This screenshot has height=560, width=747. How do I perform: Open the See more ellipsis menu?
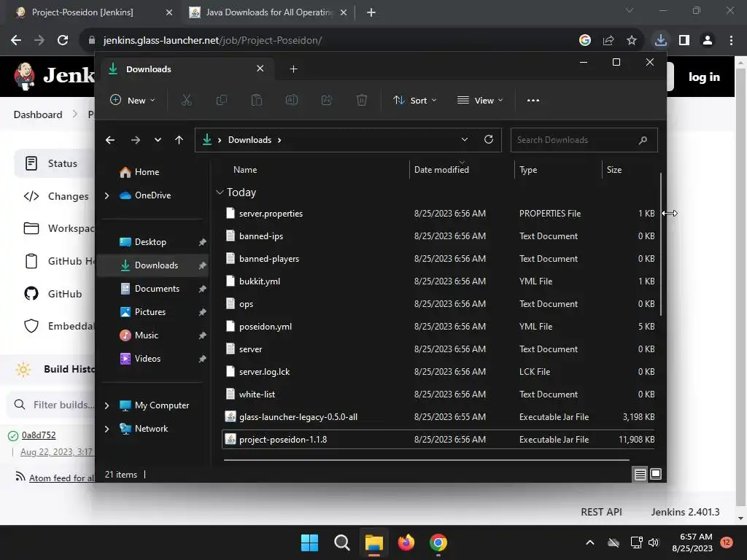point(533,100)
